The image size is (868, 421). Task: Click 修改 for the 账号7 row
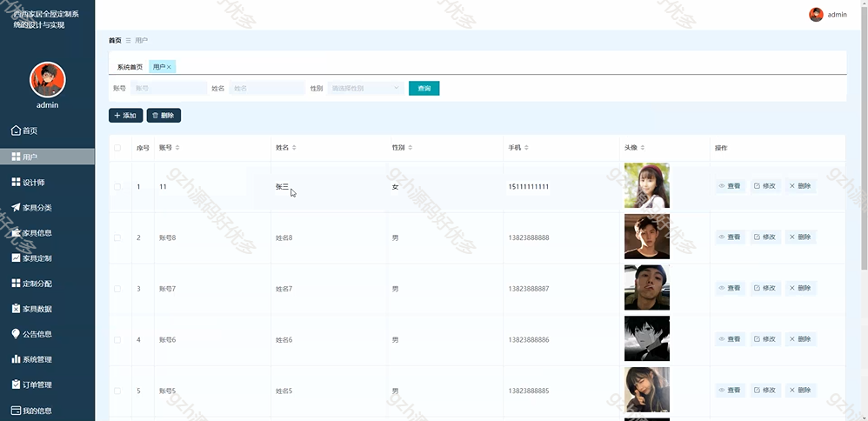point(765,288)
